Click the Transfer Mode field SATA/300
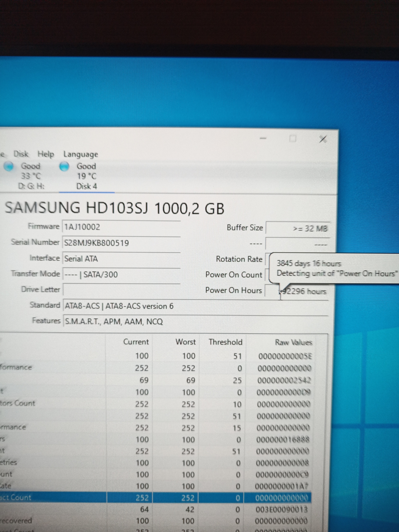The height and width of the screenshot is (532, 399). click(x=121, y=274)
